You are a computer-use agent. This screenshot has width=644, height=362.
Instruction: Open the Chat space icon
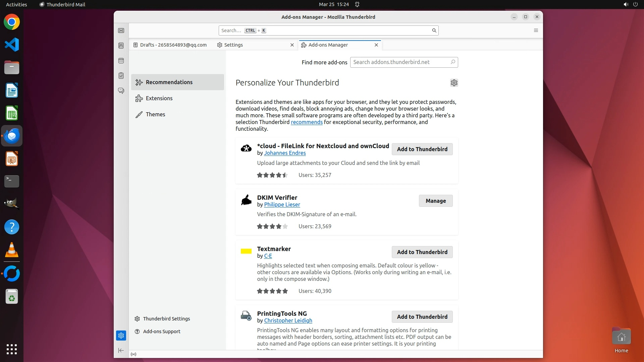121,91
